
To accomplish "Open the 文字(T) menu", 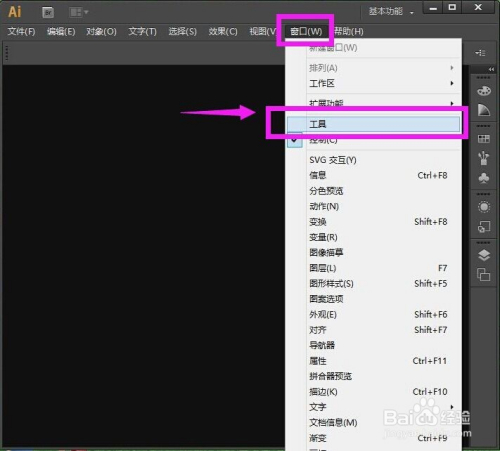I will 142,32.
